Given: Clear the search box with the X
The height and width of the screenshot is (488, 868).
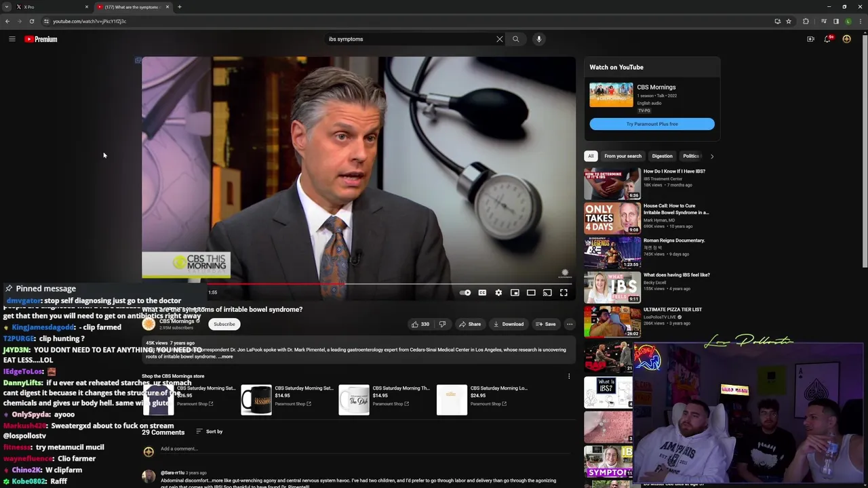Looking at the screenshot, I should point(500,39).
